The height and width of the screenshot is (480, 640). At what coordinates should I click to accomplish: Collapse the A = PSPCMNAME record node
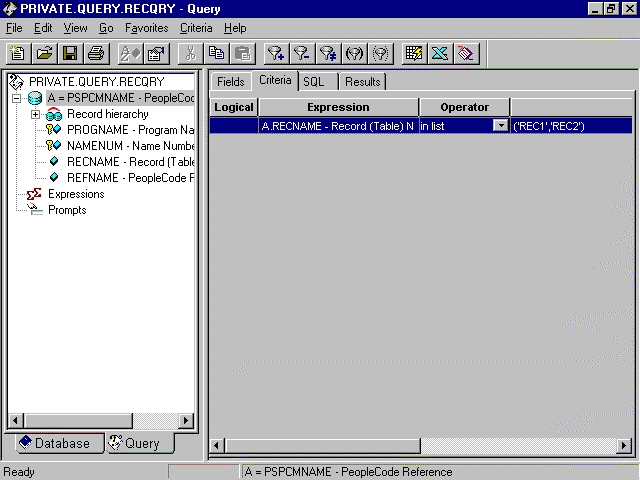tap(16, 98)
